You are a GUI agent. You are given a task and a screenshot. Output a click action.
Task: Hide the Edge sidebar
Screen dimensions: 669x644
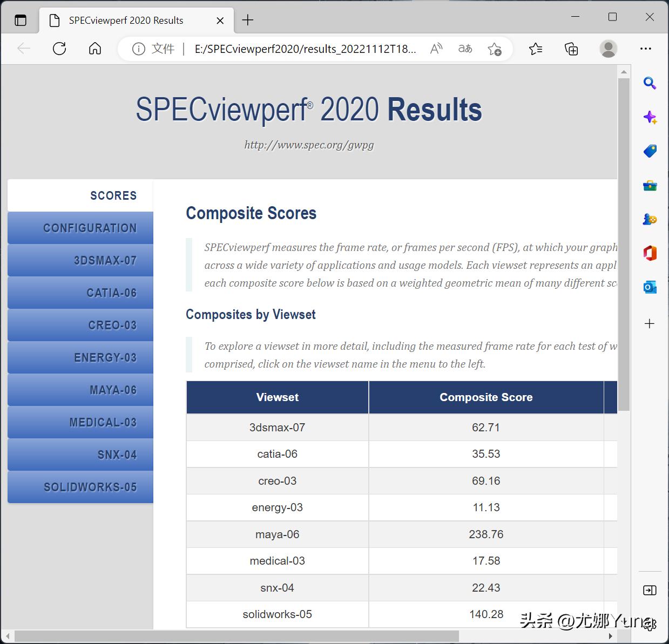(x=650, y=590)
